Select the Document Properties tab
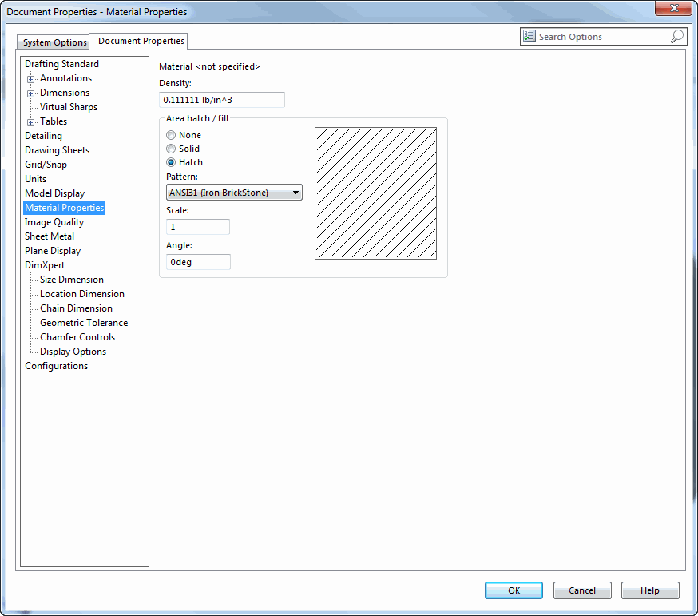This screenshot has width=698, height=616. [x=139, y=41]
